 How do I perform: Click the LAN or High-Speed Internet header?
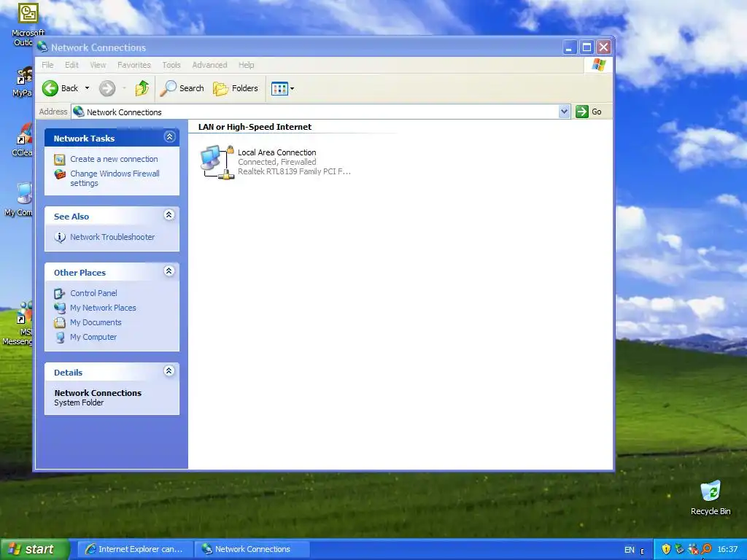[x=255, y=127]
